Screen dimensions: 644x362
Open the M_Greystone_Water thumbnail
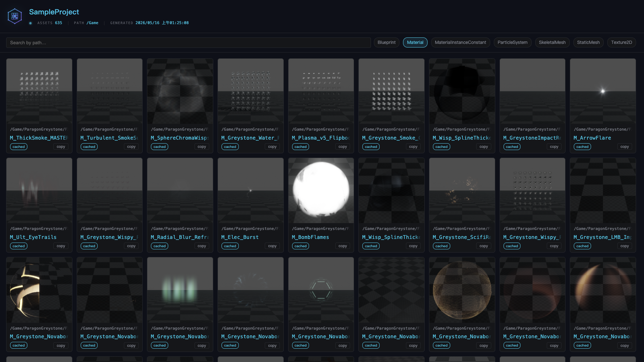251,91
